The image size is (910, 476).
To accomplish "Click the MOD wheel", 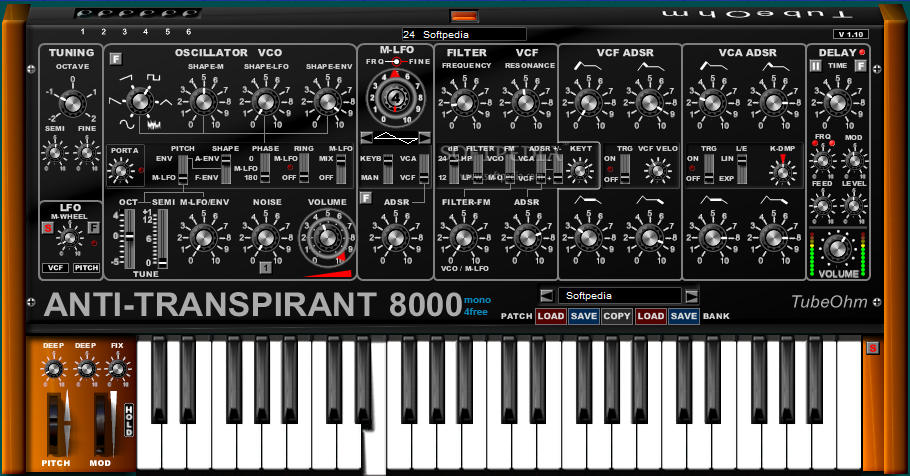I will tap(101, 424).
